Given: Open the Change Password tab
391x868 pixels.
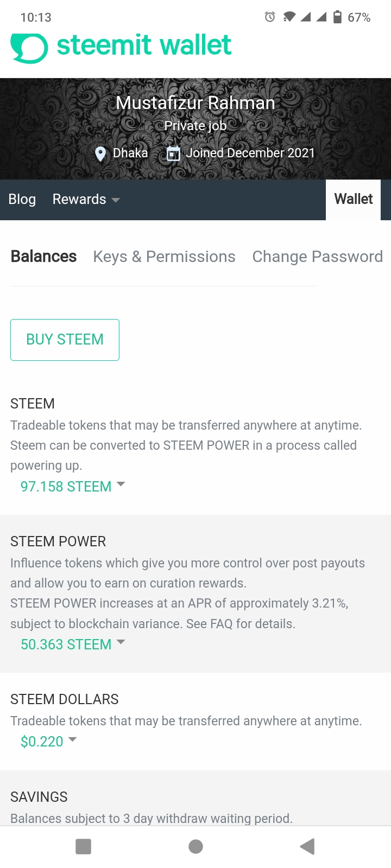Looking at the screenshot, I should point(317,257).
